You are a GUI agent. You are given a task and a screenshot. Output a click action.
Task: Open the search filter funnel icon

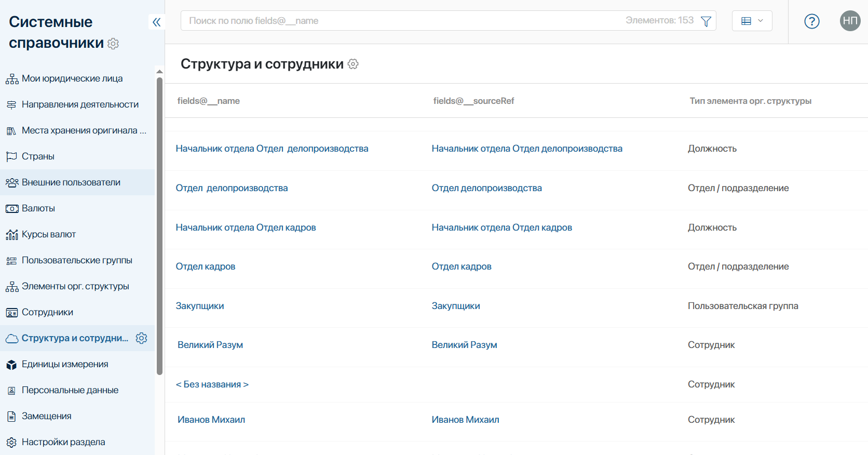706,21
